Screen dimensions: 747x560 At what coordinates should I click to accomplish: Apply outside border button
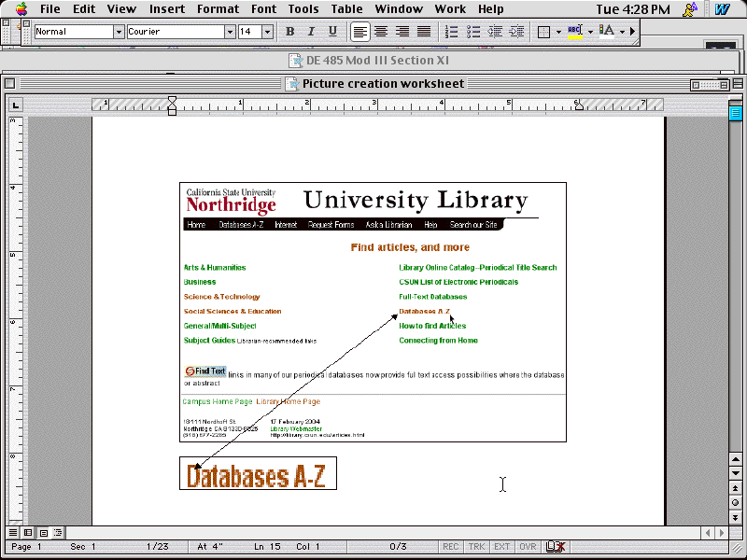543,32
